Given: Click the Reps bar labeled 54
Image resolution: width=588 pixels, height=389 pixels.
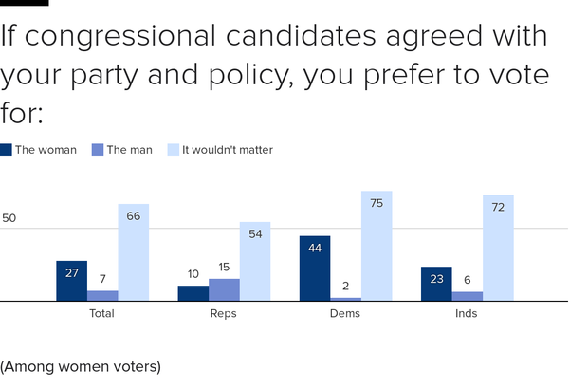Looking at the screenshot, I should pyautogui.click(x=255, y=262).
